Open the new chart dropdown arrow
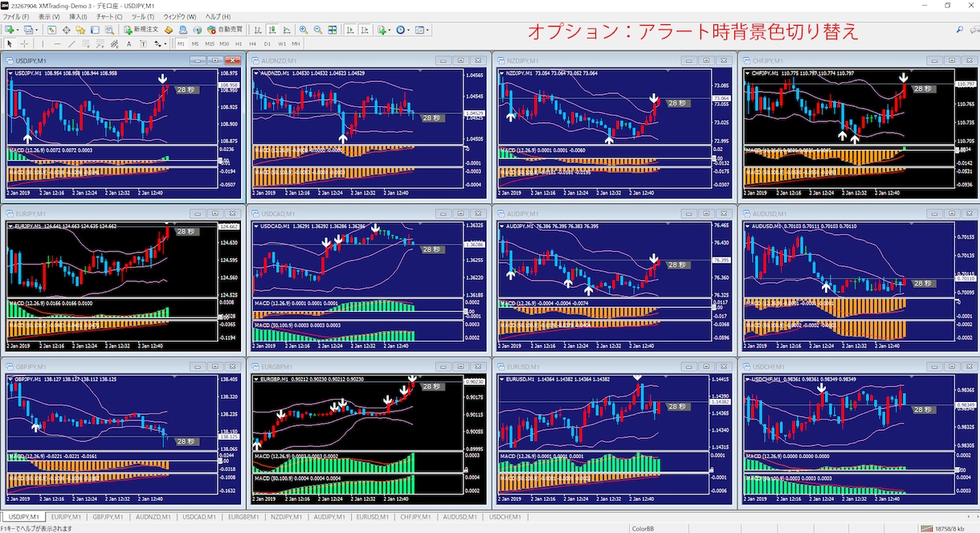The width and height of the screenshot is (980, 533). click(17, 30)
